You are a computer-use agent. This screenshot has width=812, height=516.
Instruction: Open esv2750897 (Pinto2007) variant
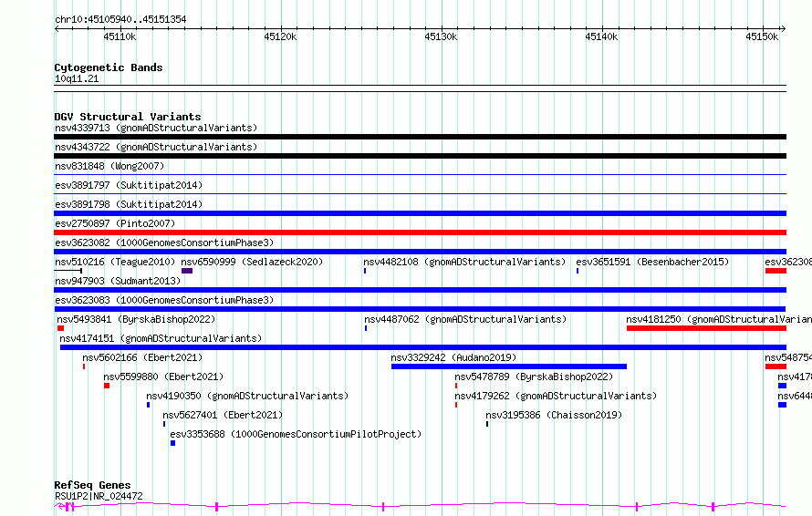click(x=115, y=223)
